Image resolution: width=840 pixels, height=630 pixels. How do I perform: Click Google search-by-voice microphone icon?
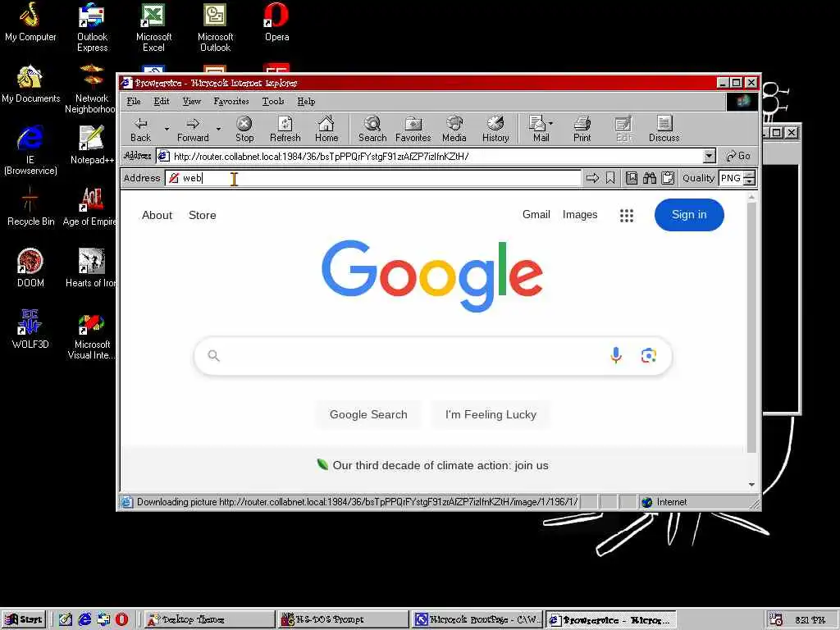616,355
